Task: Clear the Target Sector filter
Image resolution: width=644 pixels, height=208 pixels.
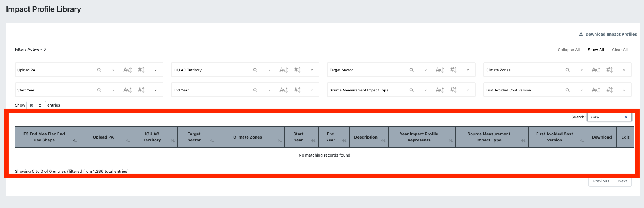Action: pyautogui.click(x=425, y=70)
